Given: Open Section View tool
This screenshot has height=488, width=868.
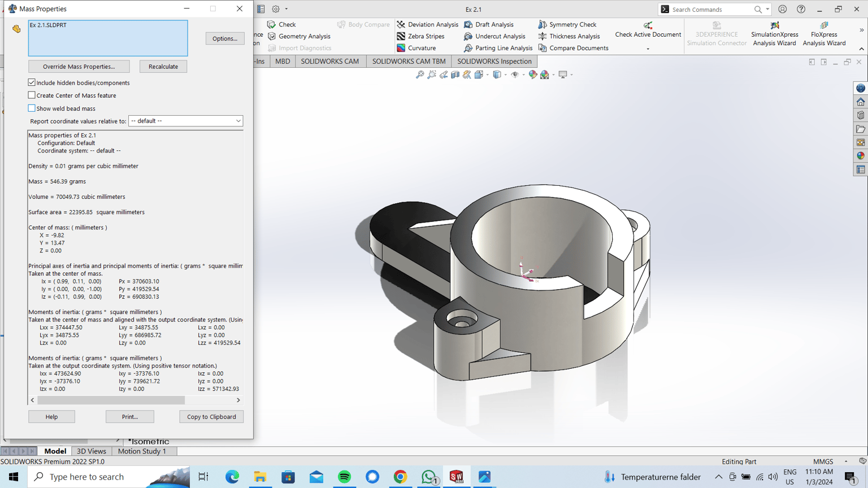Looking at the screenshot, I should click(455, 75).
